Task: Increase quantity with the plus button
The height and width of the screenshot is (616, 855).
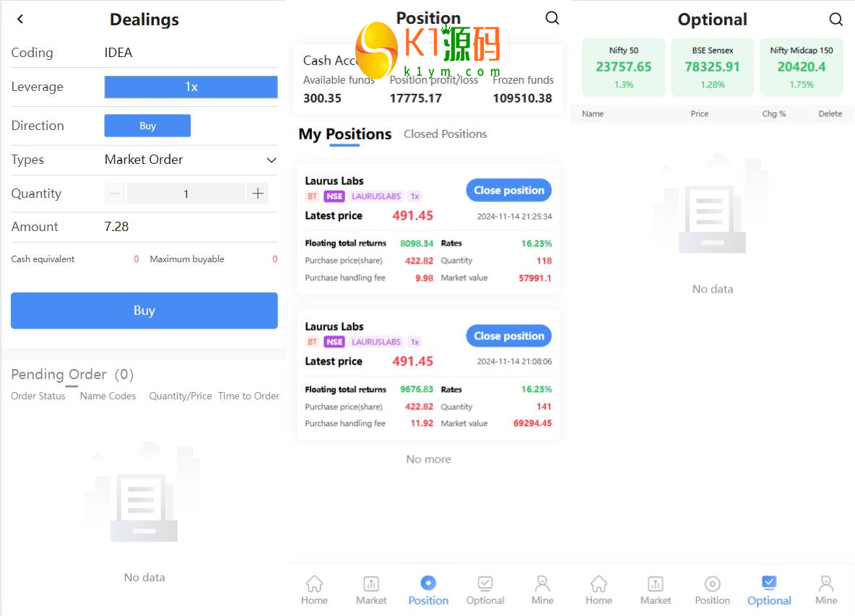Action: pos(257,194)
